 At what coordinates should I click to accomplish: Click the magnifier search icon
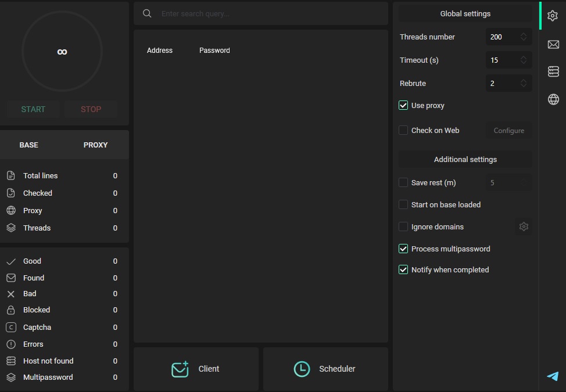click(x=147, y=13)
